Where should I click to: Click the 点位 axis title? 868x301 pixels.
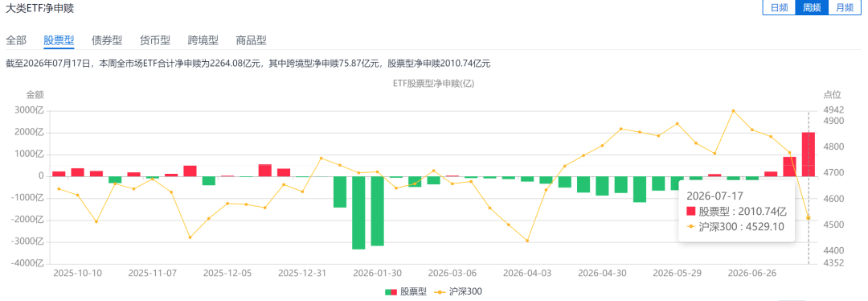833,95
